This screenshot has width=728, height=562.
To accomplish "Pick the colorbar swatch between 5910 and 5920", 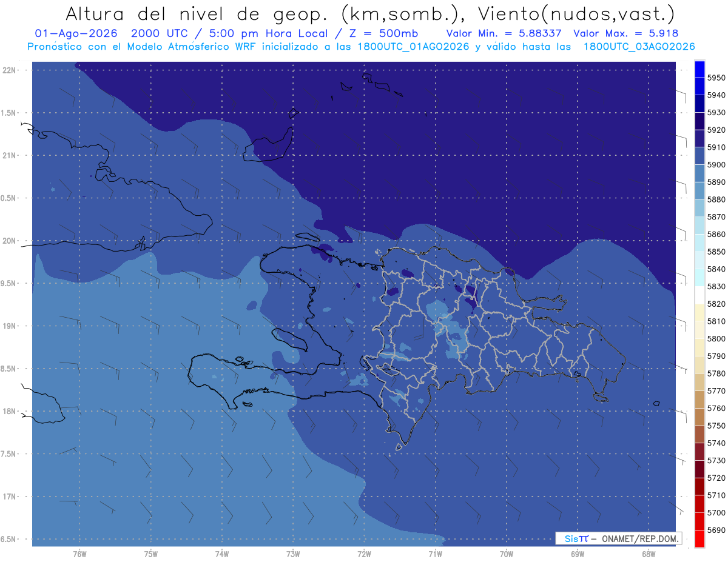I will click(x=699, y=139).
